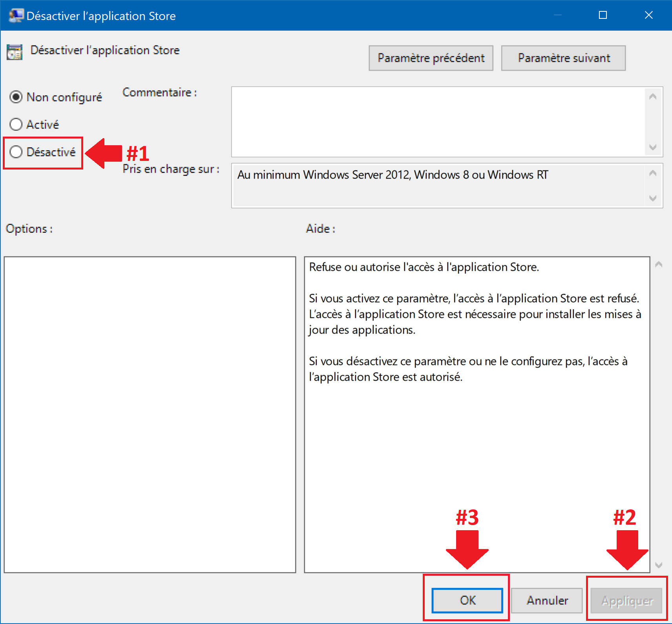Close the Désactiver l'application Store dialog

[648, 15]
